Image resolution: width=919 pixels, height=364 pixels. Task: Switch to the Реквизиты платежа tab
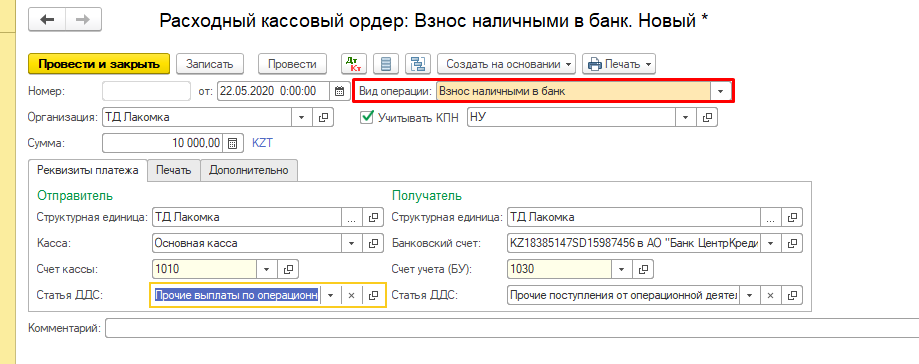point(88,170)
